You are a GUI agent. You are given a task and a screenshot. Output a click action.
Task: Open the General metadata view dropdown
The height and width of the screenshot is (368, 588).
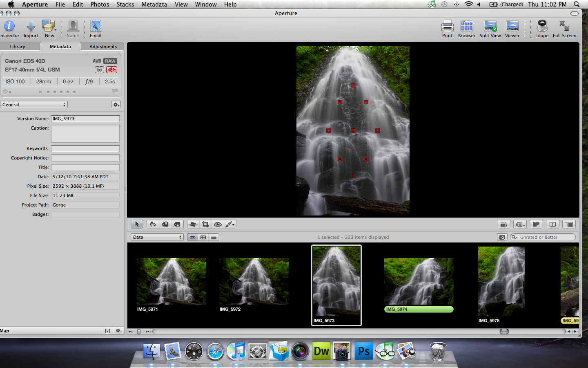(34, 105)
